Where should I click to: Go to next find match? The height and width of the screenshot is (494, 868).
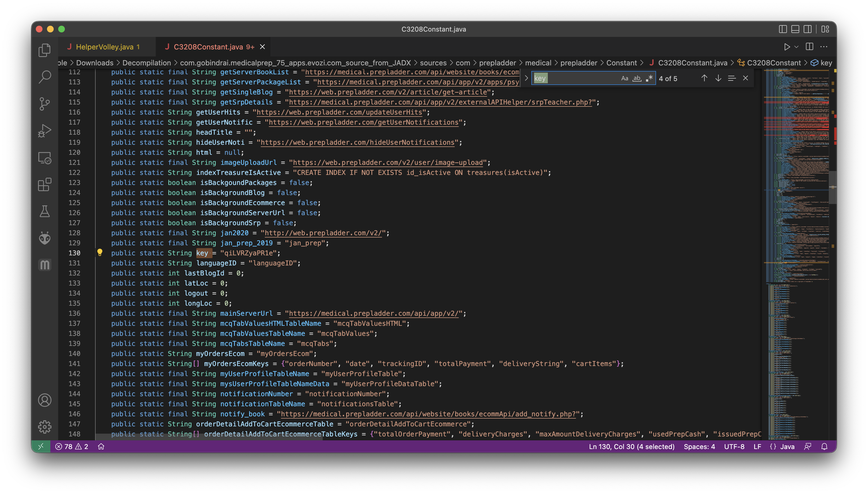point(718,78)
